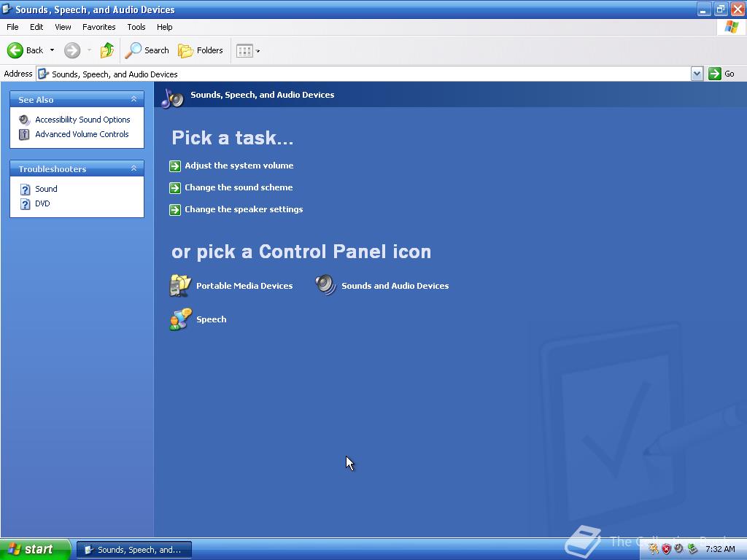The image size is (747, 560).
Task: Click the Windows Start button
Action: (35, 549)
